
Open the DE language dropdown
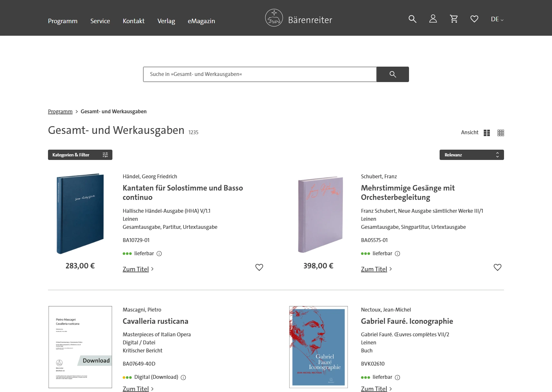click(x=497, y=19)
